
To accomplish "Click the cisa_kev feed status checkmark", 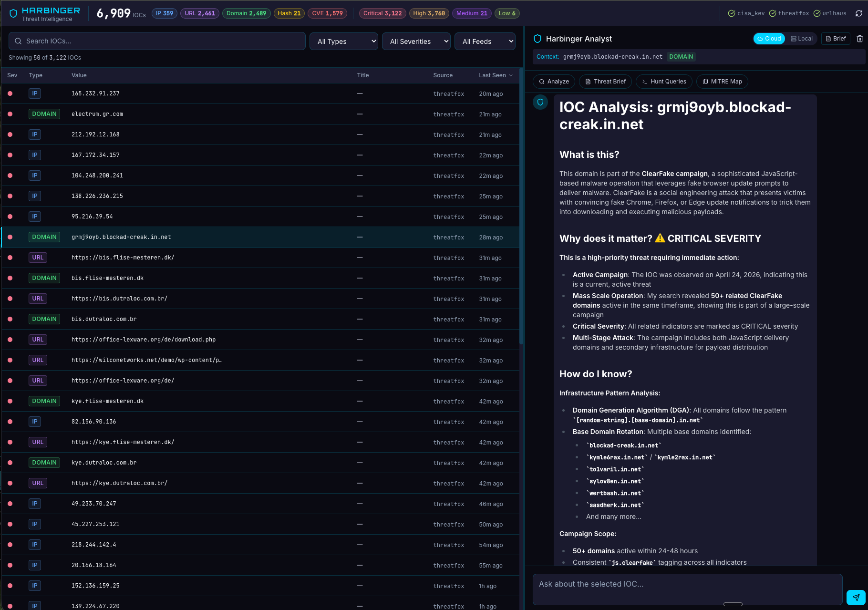I will 731,13.
